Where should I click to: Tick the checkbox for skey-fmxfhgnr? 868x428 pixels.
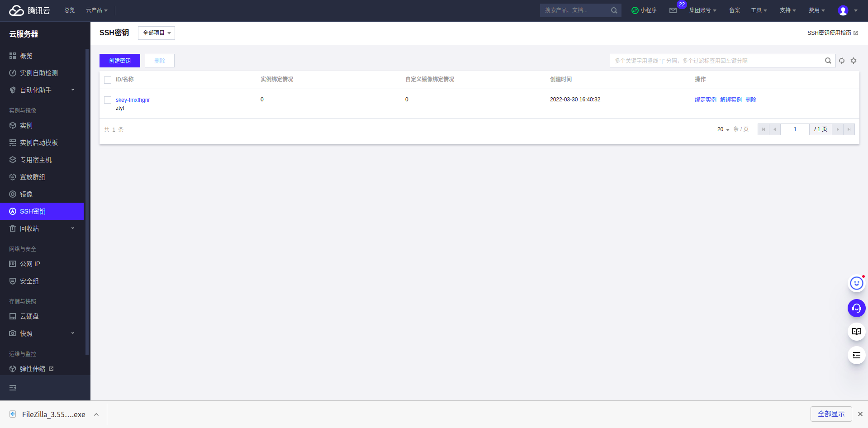click(x=108, y=100)
